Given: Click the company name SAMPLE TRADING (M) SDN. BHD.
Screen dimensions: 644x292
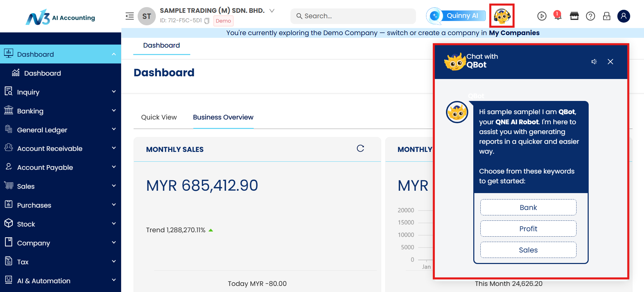Looking at the screenshot, I should click(x=212, y=10).
